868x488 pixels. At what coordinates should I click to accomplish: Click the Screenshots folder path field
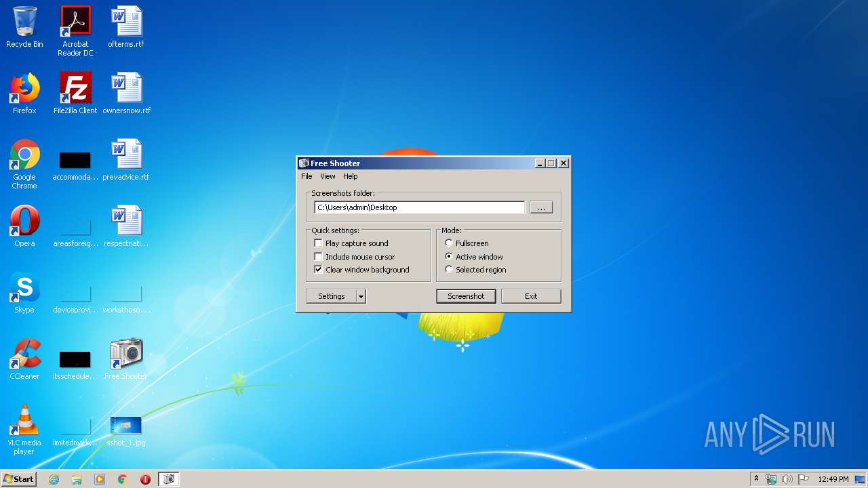click(419, 207)
